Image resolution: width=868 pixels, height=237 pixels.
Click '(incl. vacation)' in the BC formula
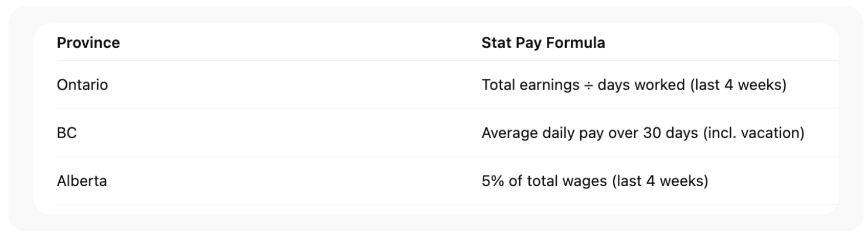click(x=753, y=133)
